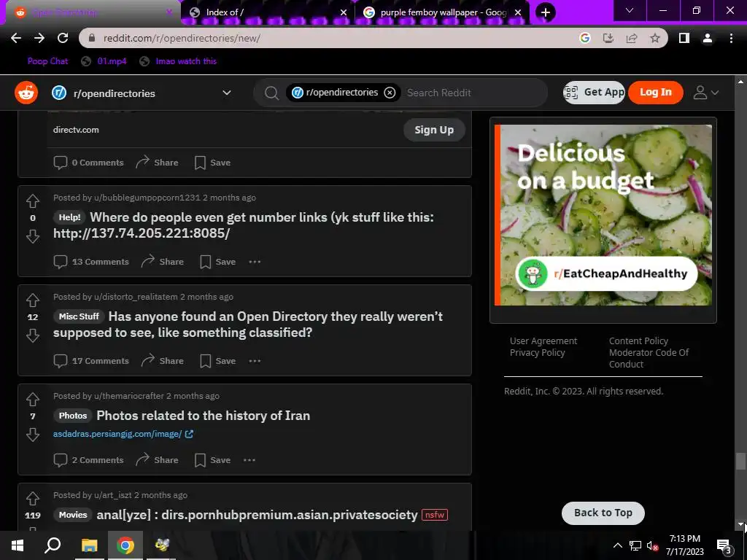This screenshot has width=747, height=560.
Task: Open the 13 Comments link
Action: pyautogui.click(x=91, y=262)
